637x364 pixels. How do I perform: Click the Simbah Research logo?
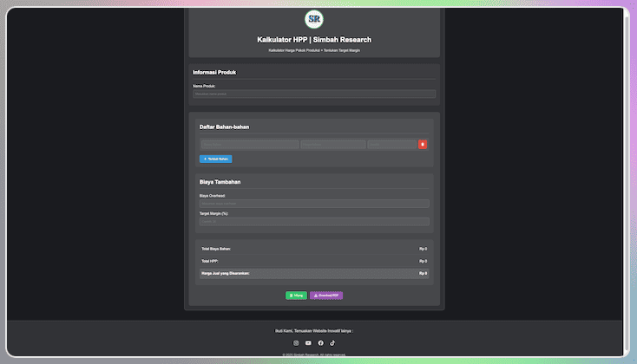pyautogui.click(x=313, y=19)
